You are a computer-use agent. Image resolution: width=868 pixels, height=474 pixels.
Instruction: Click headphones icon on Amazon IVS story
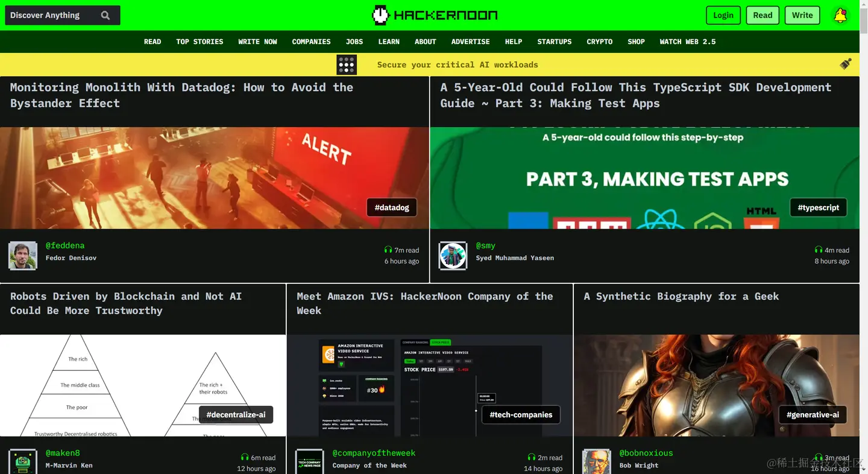tap(532, 457)
